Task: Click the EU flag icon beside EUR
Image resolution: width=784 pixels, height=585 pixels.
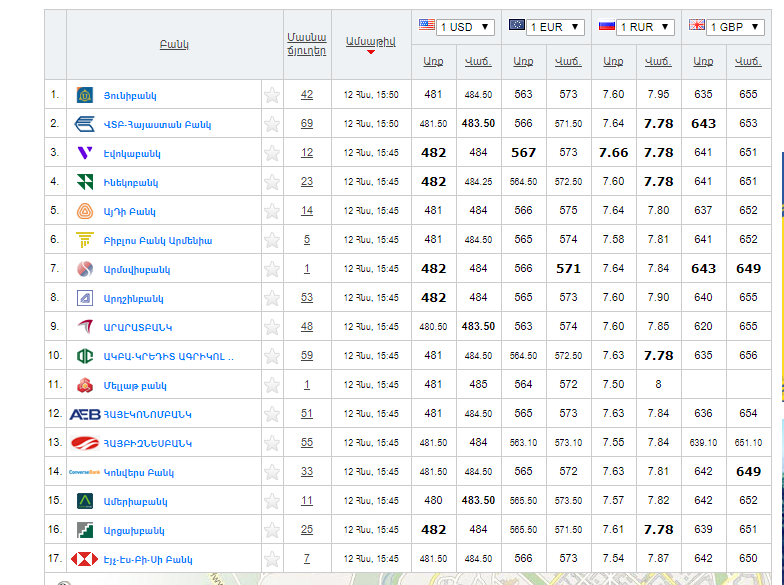Action: point(516,24)
